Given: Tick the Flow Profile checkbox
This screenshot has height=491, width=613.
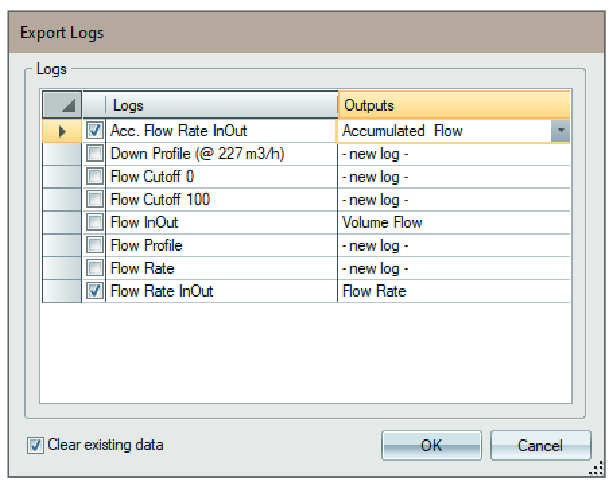Looking at the screenshot, I should tap(95, 245).
